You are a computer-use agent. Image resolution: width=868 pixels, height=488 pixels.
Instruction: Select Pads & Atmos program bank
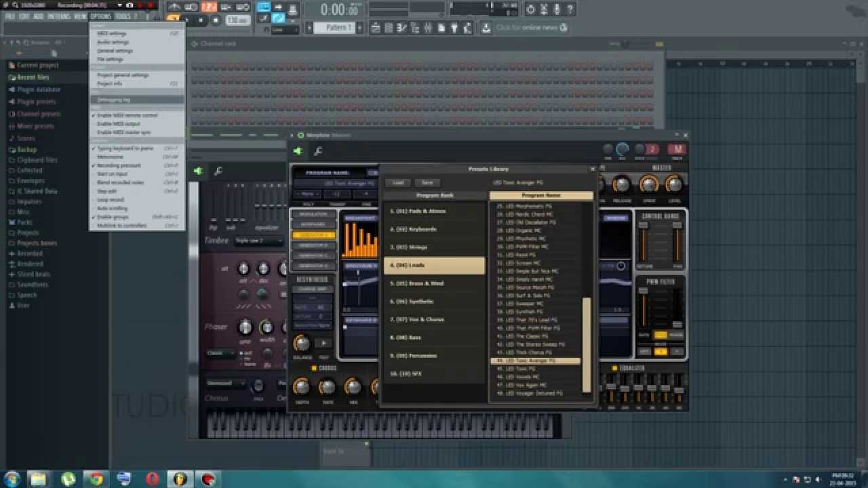click(434, 211)
